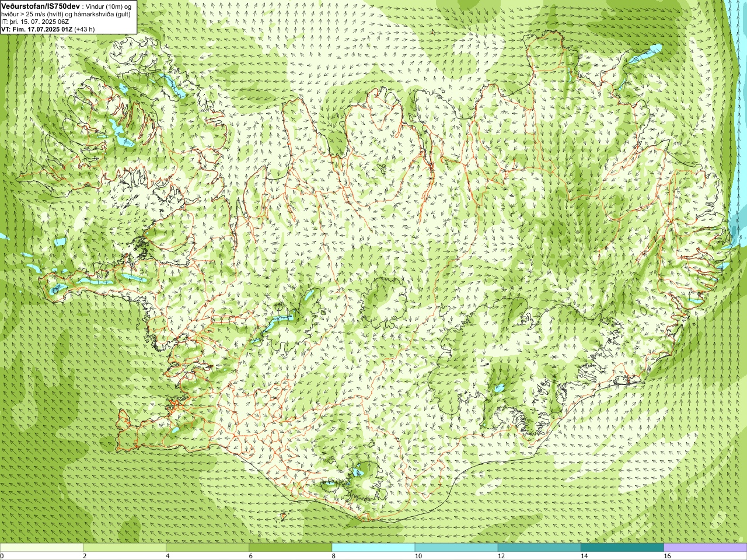This screenshot has height=560, width=747.
Task: Click the pale yellow 0–2 legend segment
Action: [x=41, y=548]
